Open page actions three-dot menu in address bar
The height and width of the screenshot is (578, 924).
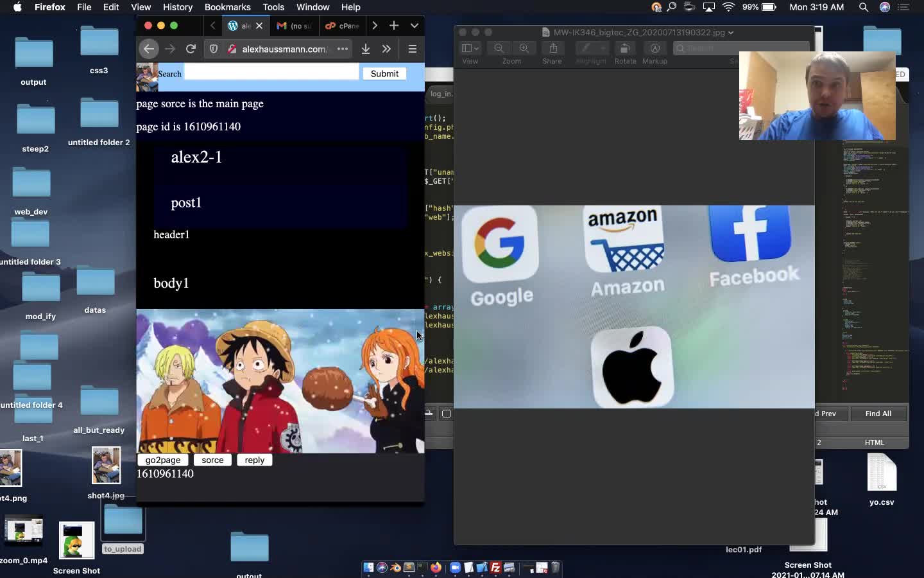[343, 49]
